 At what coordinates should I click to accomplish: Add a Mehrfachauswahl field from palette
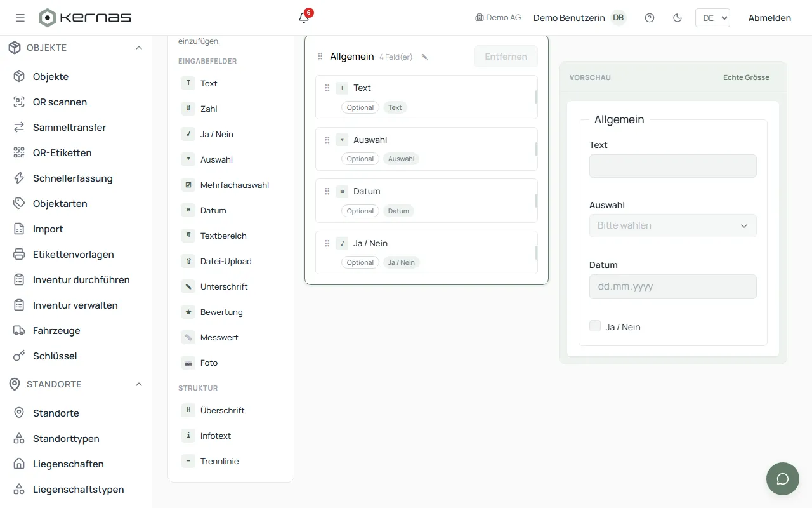pyautogui.click(x=231, y=185)
